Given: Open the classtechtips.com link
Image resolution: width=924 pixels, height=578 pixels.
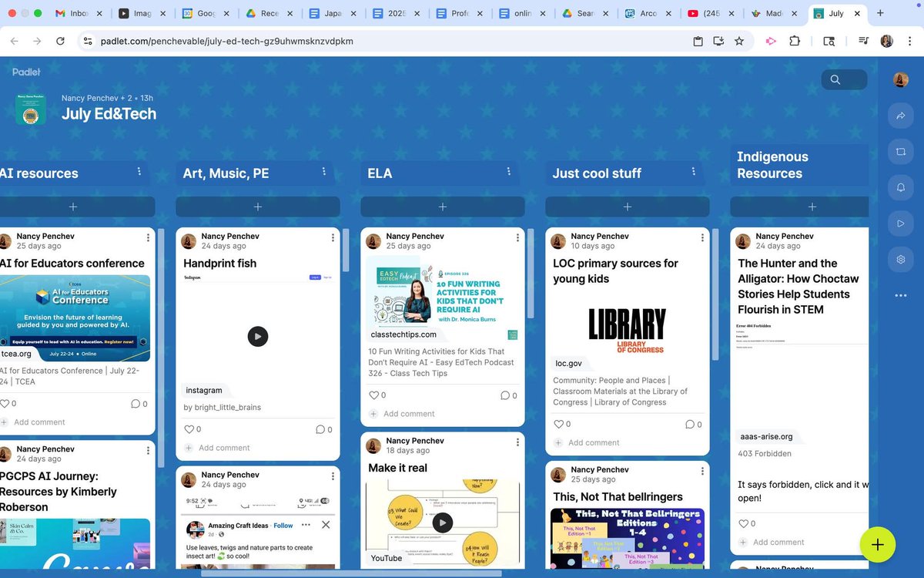Looking at the screenshot, I should [x=403, y=334].
